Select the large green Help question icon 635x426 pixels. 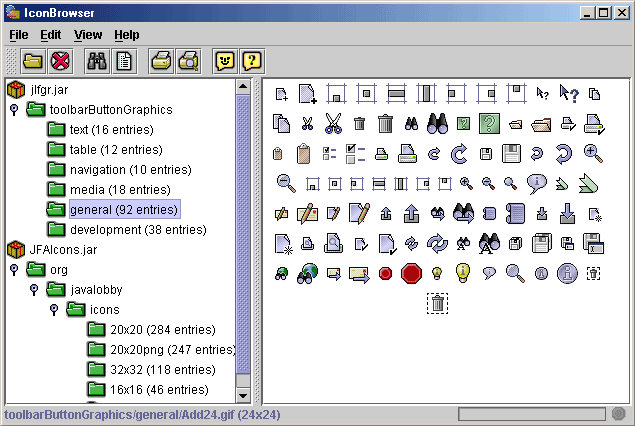[x=489, y=124]
